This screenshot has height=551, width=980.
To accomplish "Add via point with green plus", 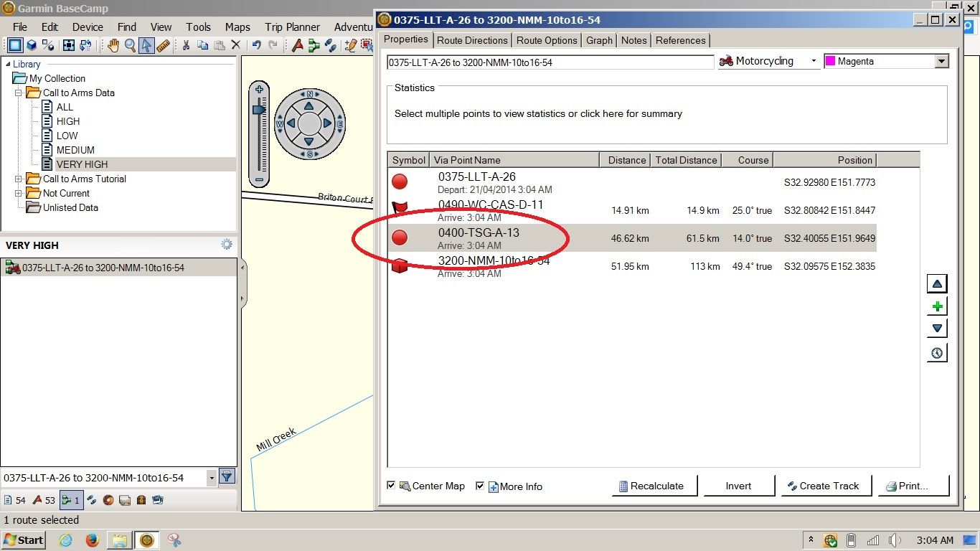I will [x=937, y=307].
